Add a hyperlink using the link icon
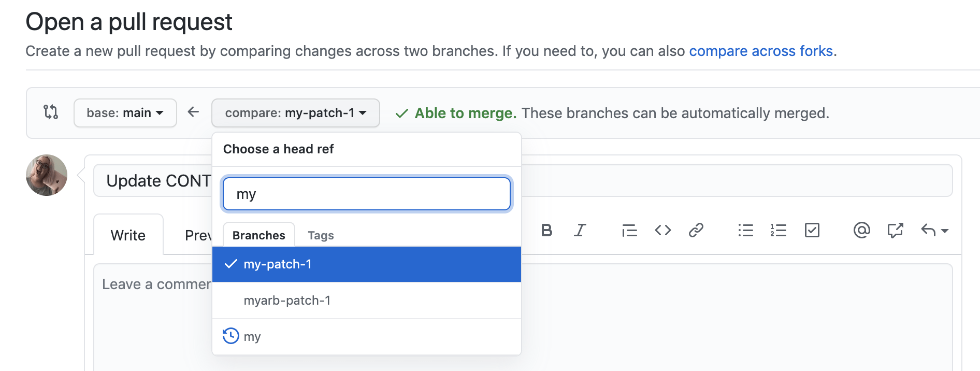The height and width of the screenshot is (371, 980). (696, 231)
